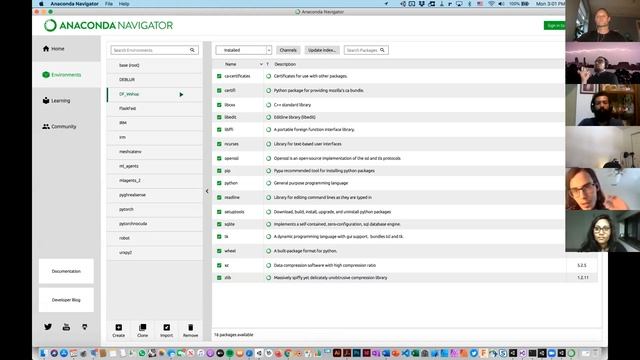The image size is (640, 360).
Task: Click the '16 packages available' status text
Action: tap(234, 335)
